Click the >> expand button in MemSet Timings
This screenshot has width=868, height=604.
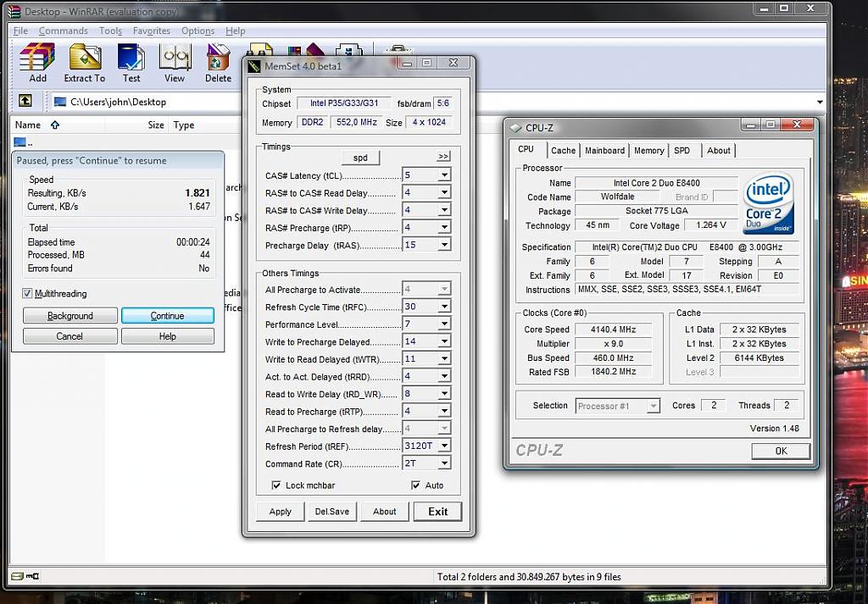click(443, 157)
